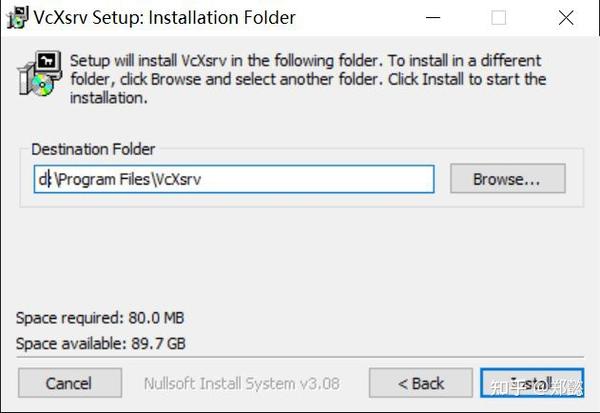Close the VcXsrv Setup dialog
Screen dimensions: 600x413
[566, 18]
